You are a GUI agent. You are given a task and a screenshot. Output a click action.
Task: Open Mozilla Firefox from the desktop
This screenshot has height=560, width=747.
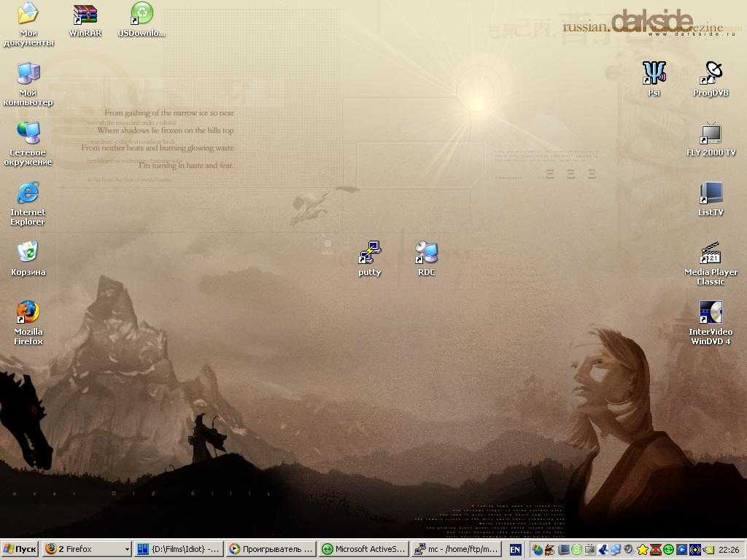click(28, 313)
